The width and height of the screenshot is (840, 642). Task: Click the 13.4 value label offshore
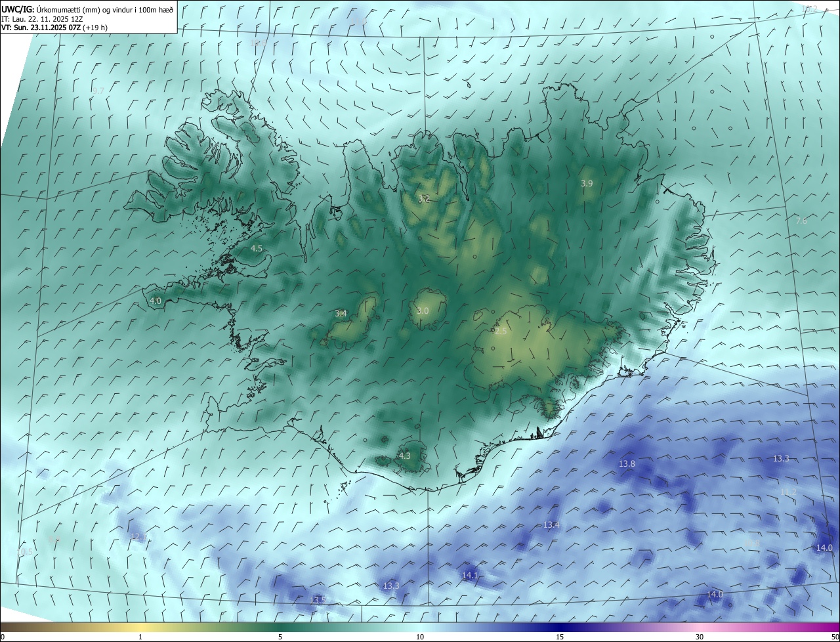[552, 525]
